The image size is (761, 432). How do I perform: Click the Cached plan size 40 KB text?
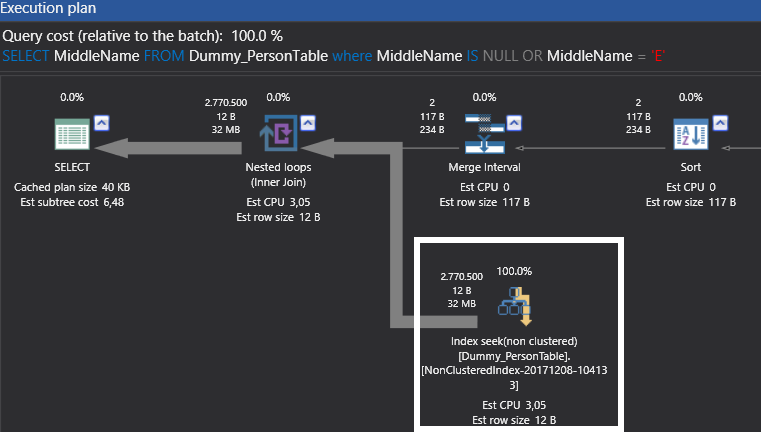(72, 188)
